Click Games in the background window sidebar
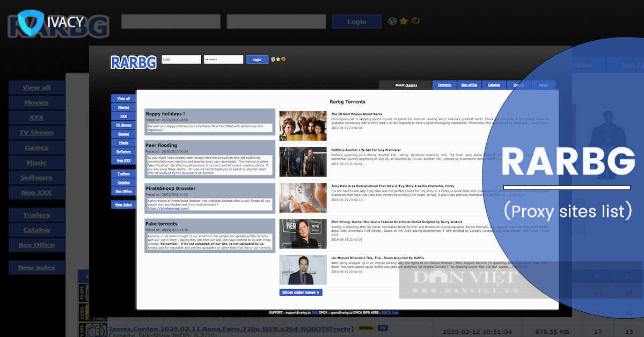This screenshot has width=644, height=337. pyautogui.click(x=36, y=148)
